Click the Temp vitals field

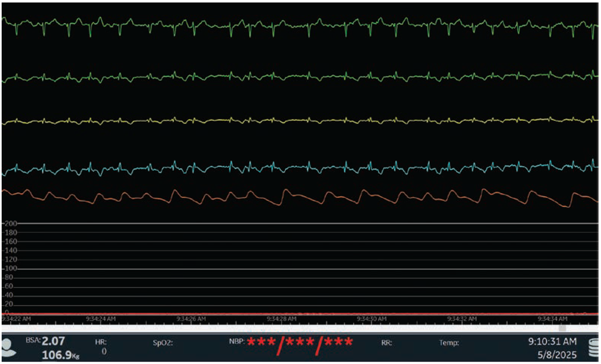(x=449, y=343)
